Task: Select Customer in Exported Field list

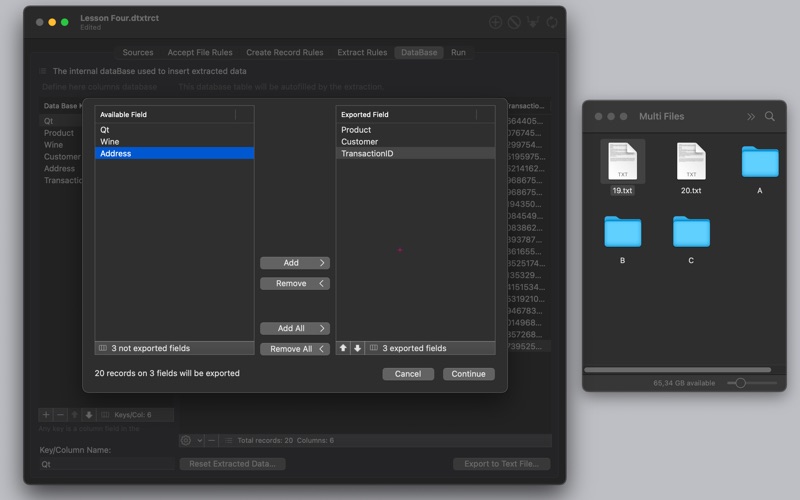Action: click(359, 142)
